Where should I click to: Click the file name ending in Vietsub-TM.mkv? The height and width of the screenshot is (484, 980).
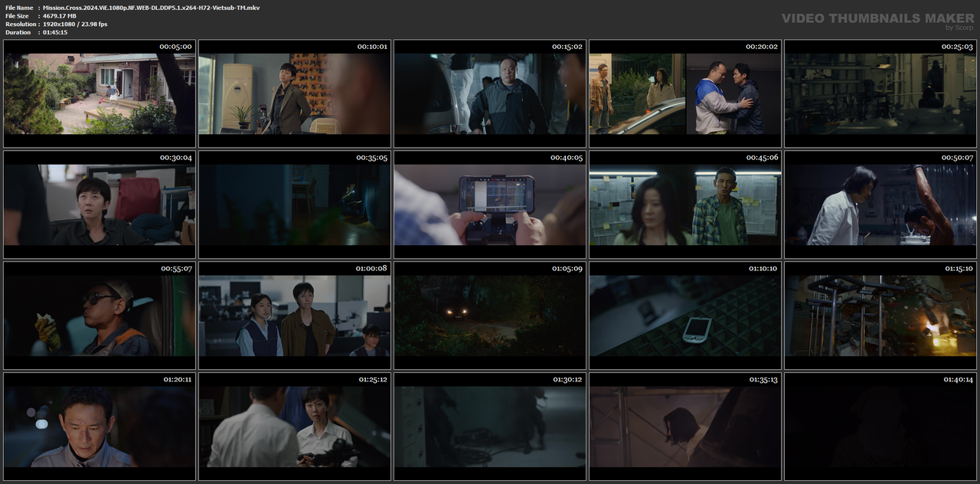[151, 8]
